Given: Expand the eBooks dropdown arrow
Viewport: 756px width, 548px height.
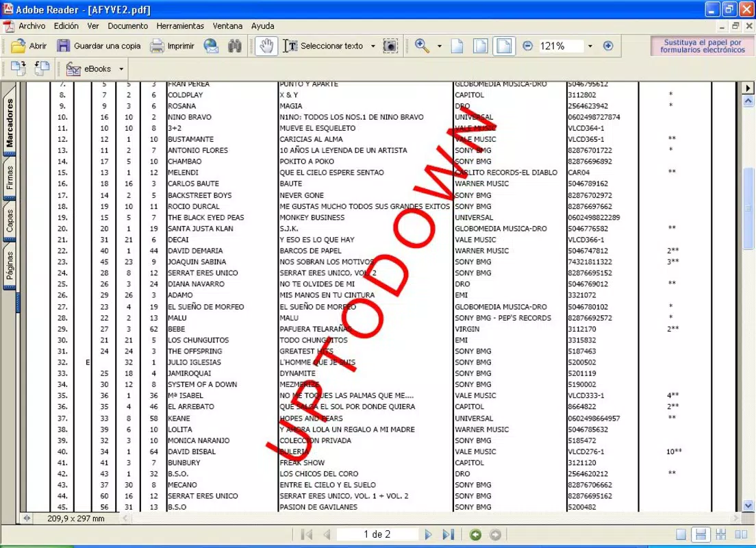Looking at the screenshot, I should coord(121,69).
